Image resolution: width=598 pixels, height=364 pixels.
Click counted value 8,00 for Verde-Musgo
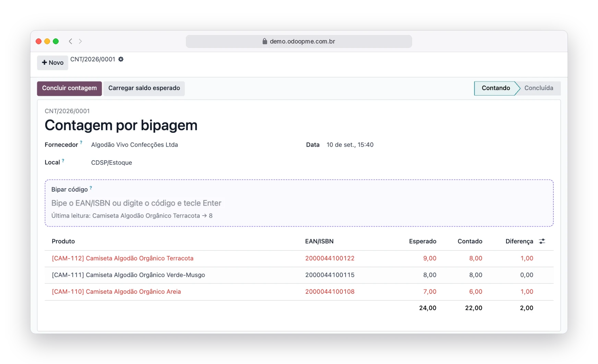point(476,275)
